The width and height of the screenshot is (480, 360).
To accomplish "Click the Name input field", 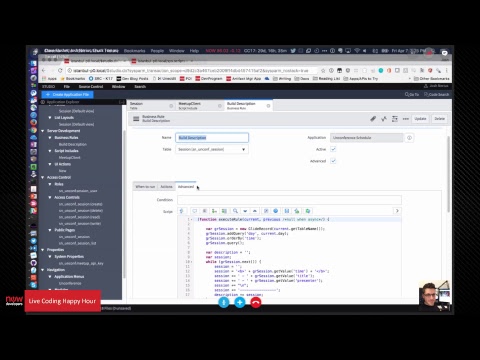I will click(212, 138).
